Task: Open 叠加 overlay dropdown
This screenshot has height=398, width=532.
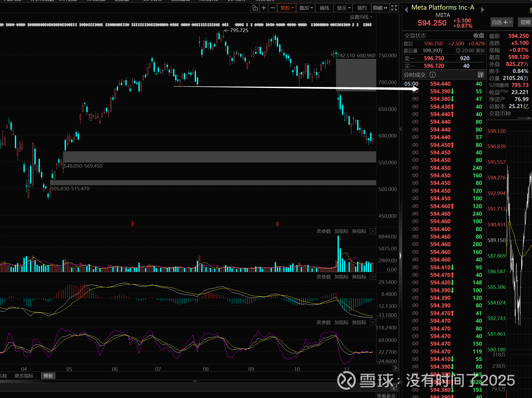Action: pyautogui.click(x=306, y=8)
